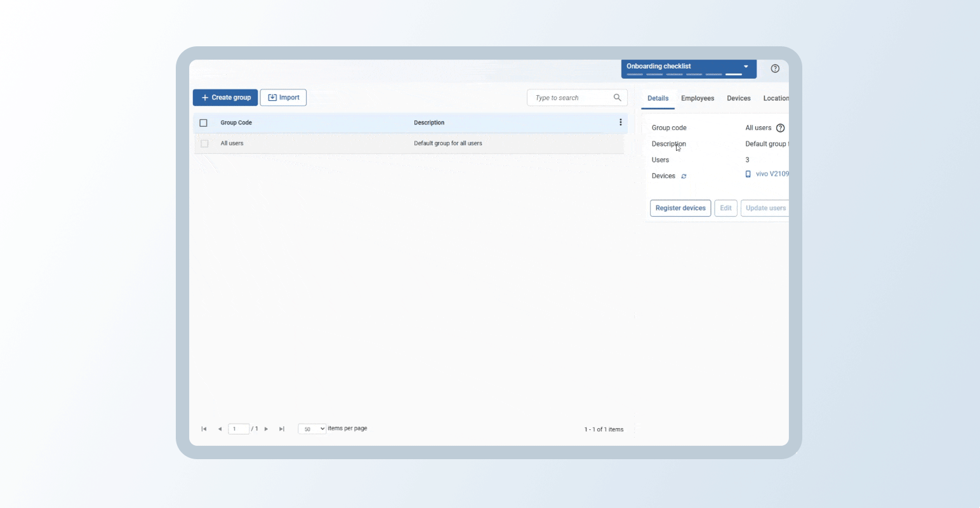Expand the Onboarding checklist dropdown

pos(746,67)
